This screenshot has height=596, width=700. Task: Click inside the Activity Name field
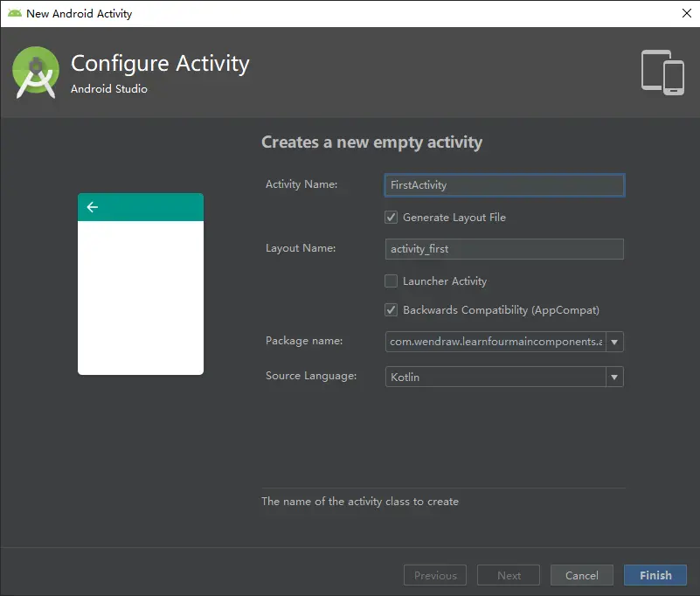click(504, 184)
